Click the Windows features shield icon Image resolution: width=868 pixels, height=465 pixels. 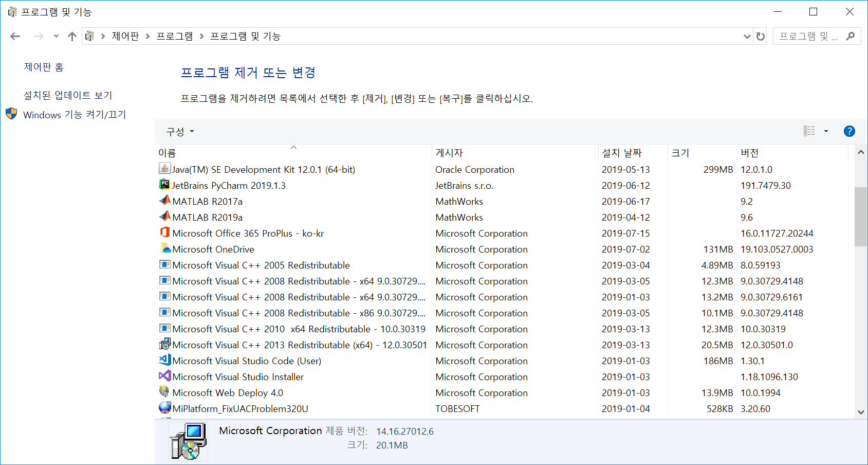(x=11, y=114)
